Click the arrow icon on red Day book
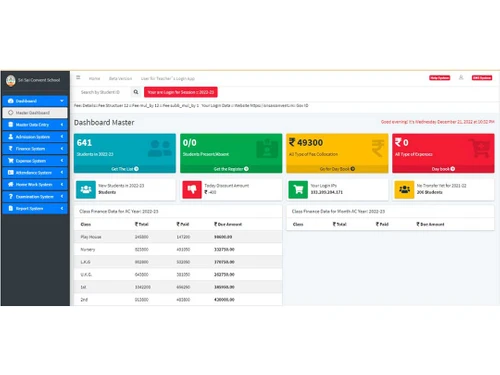 click(x=453, y=169)
